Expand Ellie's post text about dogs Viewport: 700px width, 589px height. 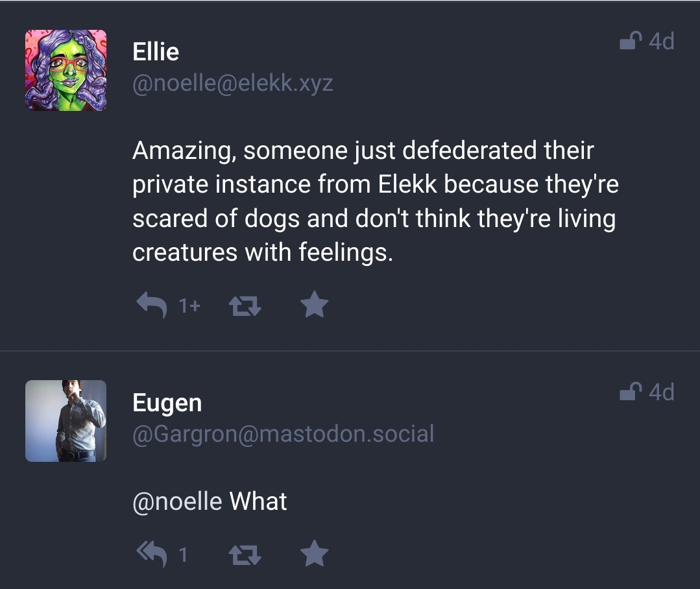(375, 202)
